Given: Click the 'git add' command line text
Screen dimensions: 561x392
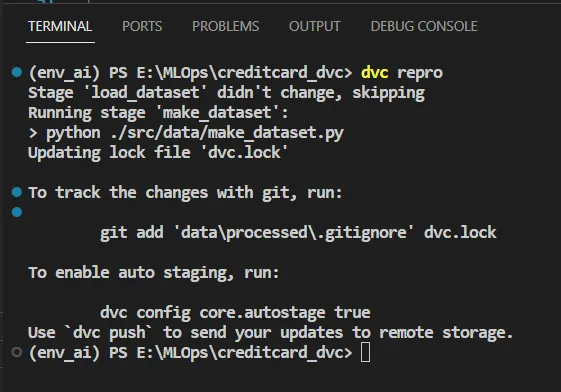Looking at the screenshot, I should point(298,233).
